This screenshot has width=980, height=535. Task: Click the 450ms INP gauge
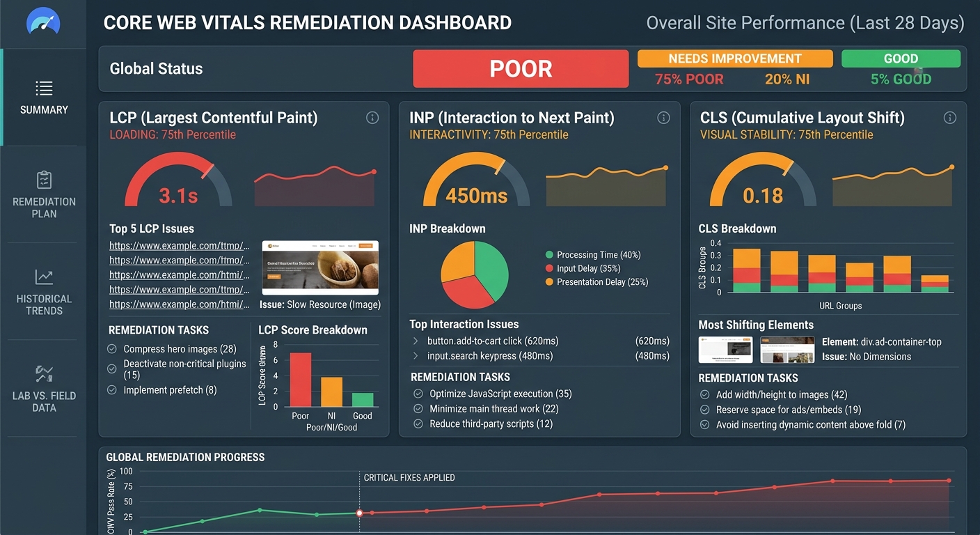(477, 180)
